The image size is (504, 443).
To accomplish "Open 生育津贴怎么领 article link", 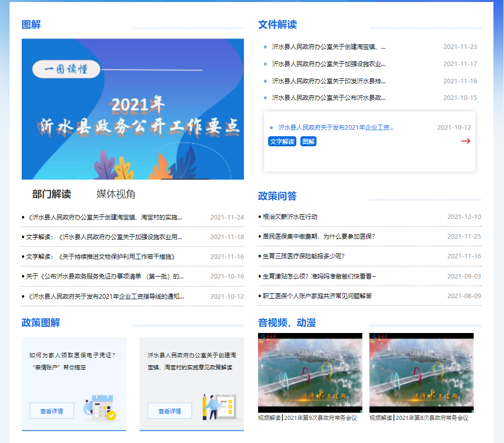I will [x=319, y=276].
